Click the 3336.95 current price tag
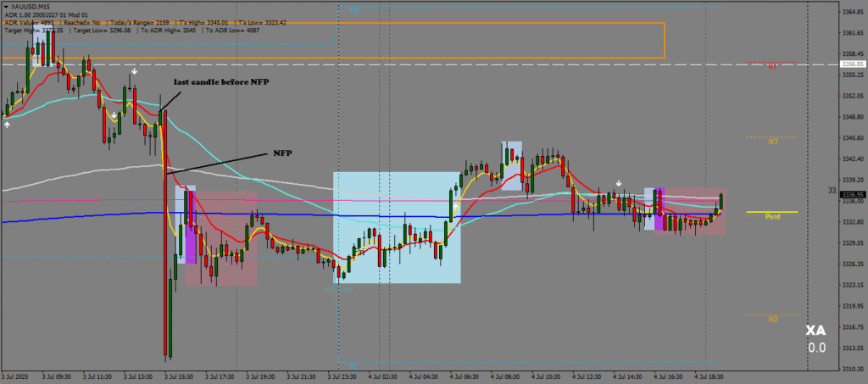Screen dimensions: 868x384 853,194
